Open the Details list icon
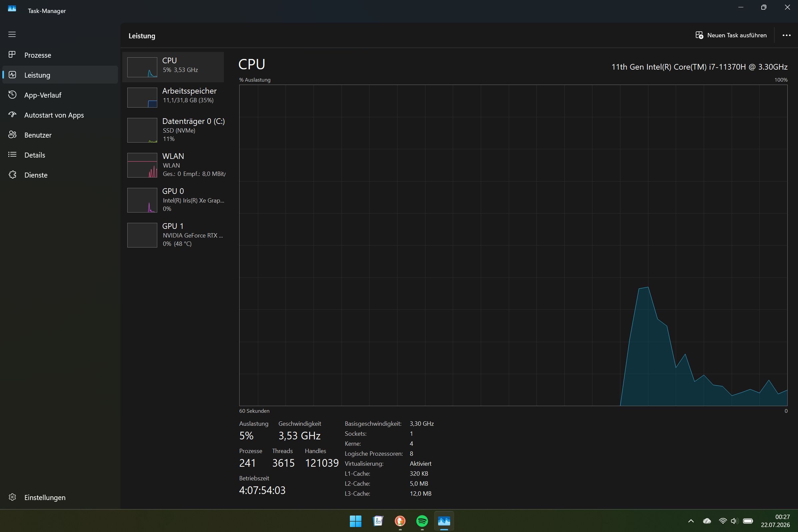The width and height of the screenshot is (798, 532). pos(12,155)
